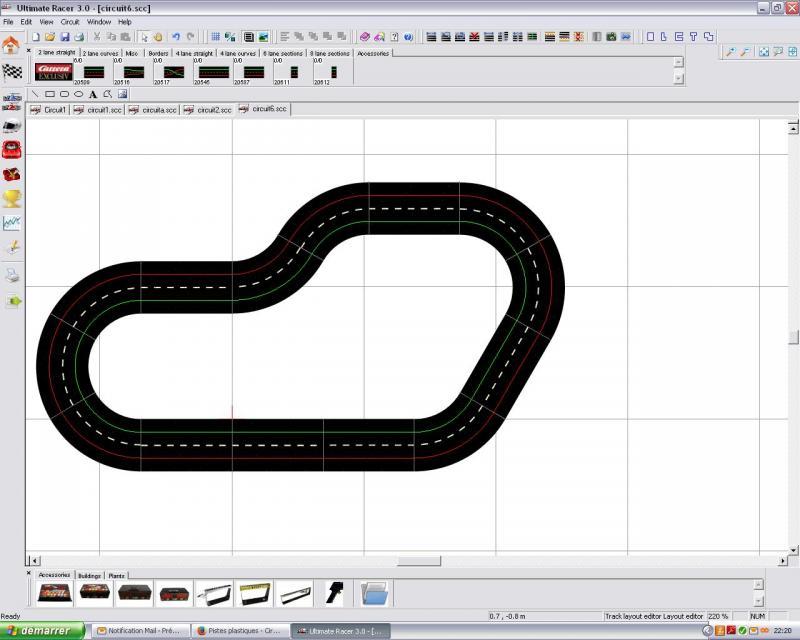Open the Circuit menu
Screen dimensions: 800x640
pyautogui.click(x=70, y=21)
